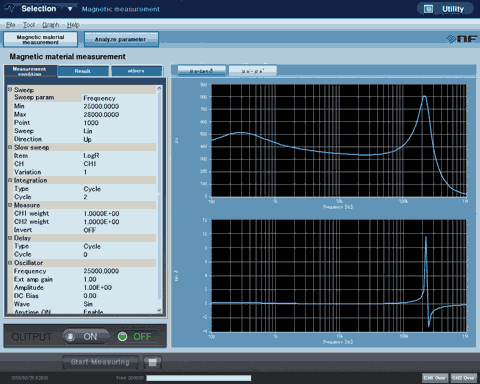Open the Tool menu
This screenshot has width=480, height=384.
29,25
